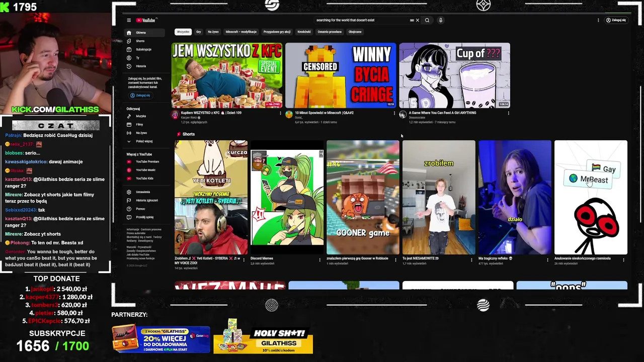644x362 pixels.
Task: Open Na żywo in the sidebar
Action: point(145,133)
